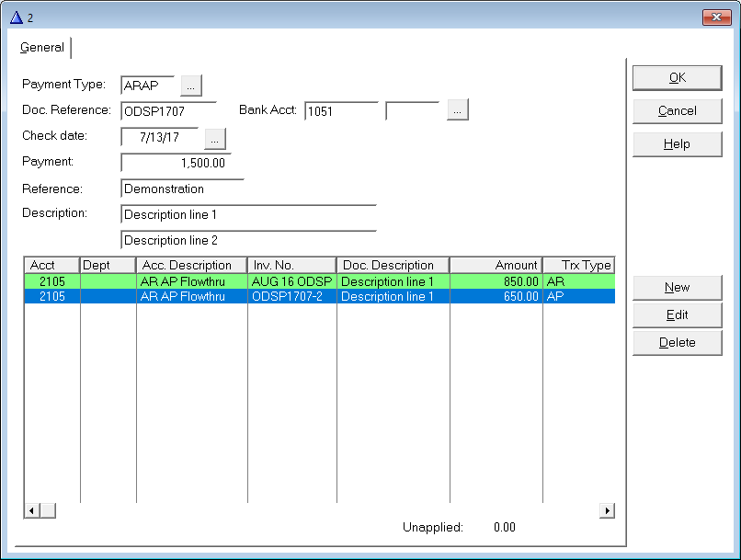Click the scroll right arrow of grid

[x=607, y=510]
